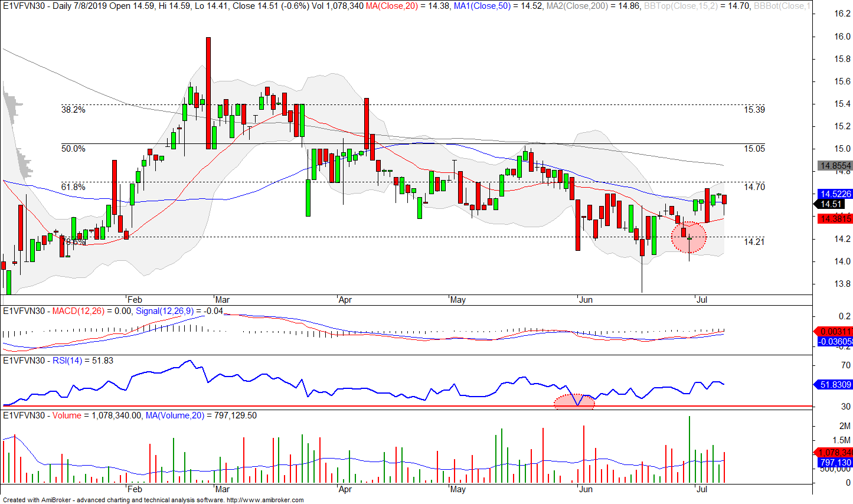The width and height of the screenshot is (853, 504).
Task: Click the 30 level on RSI axis
Action: (846, 407)
